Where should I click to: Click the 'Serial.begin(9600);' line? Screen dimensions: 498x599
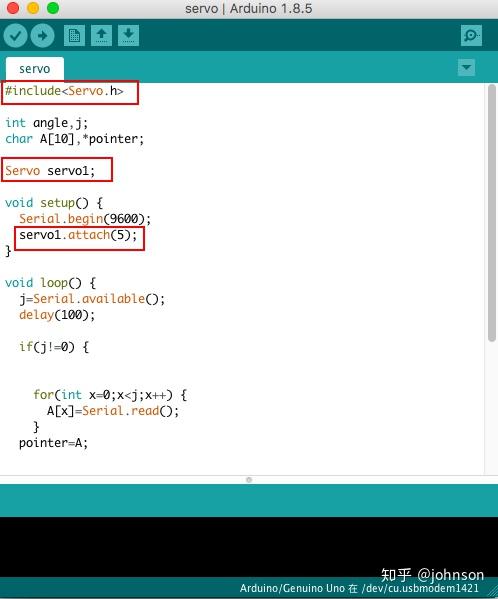pos(85,219)
